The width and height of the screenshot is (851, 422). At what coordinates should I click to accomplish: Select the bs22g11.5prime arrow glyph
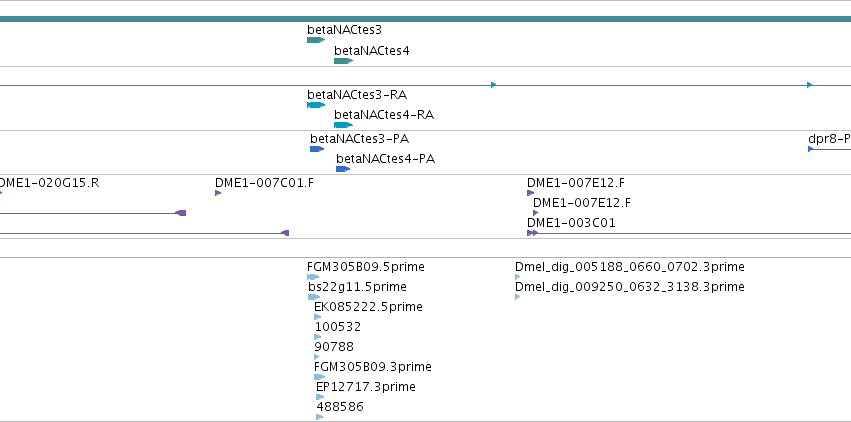point(314,297)
